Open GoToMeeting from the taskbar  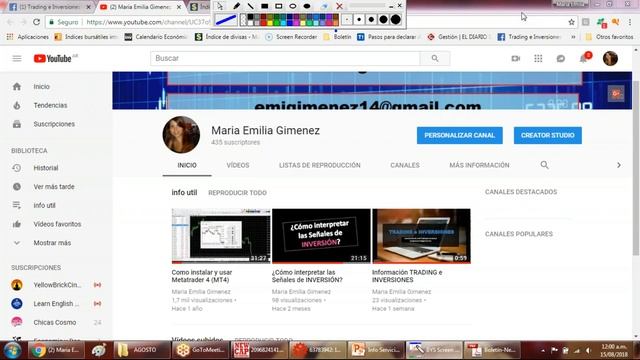(x=201, y=350)
